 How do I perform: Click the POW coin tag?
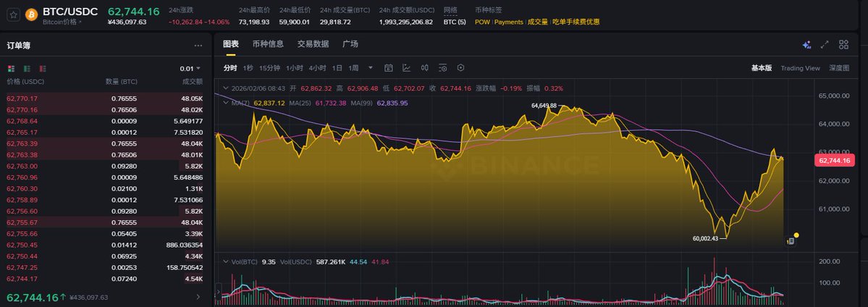click(482, 22)
